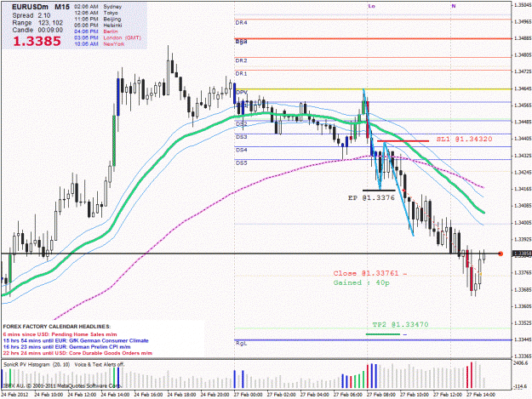Click the red SL1 stop-loss line
This screenshot has width=532, height=399.
tap(403, 140)
